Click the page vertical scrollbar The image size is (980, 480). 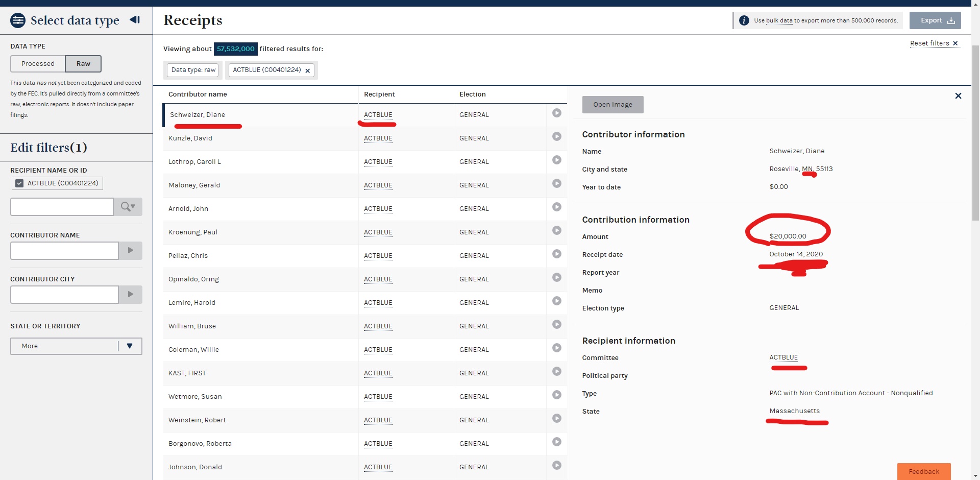coord(975,133)
